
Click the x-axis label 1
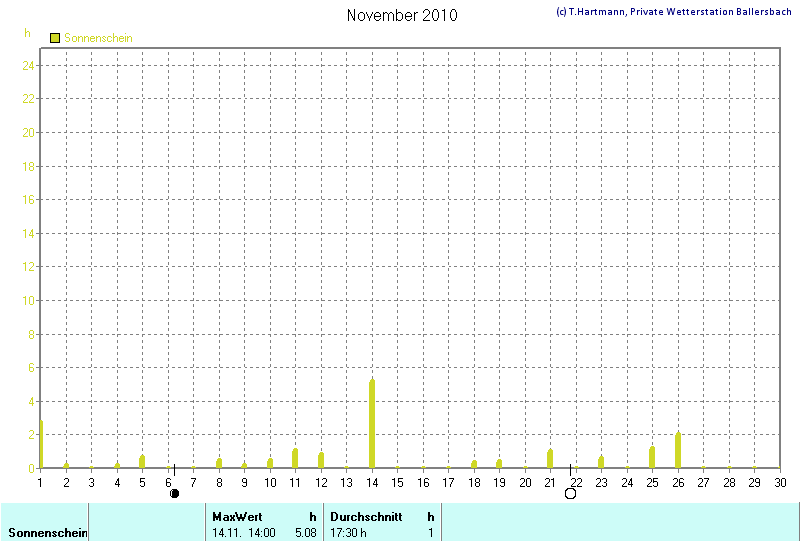(x=40, y=483)
